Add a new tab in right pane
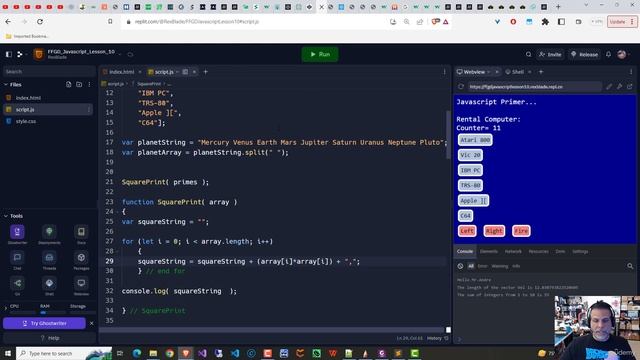The image size is (640, 360). pos(541,72)
